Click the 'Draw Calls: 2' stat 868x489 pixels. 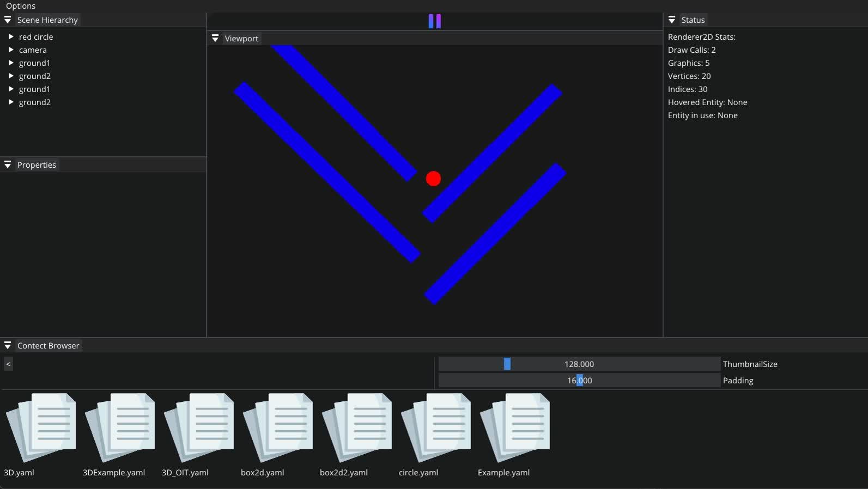pos(691,50)
